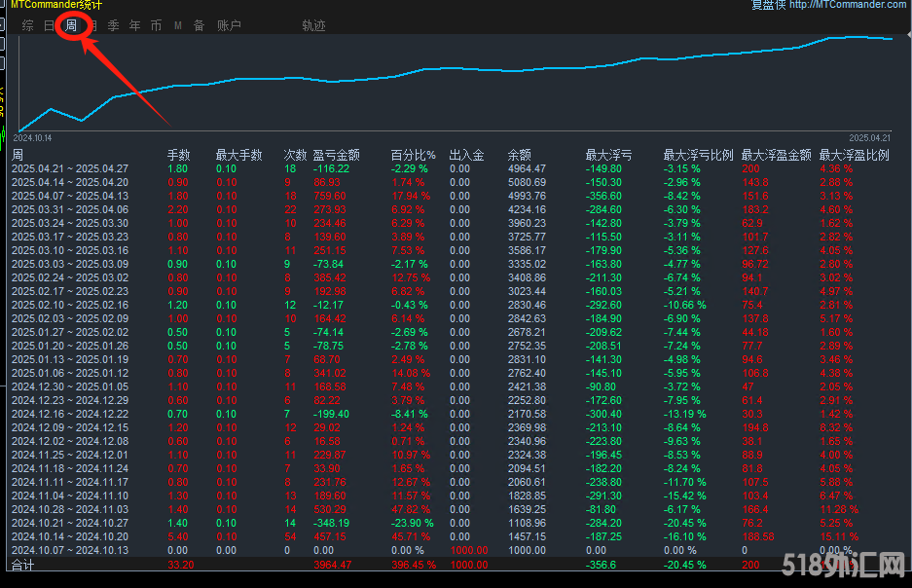Open the 轨迹 trajectory tab
Viewport: 912px width, 588px height.
click(x=313, y=25)
